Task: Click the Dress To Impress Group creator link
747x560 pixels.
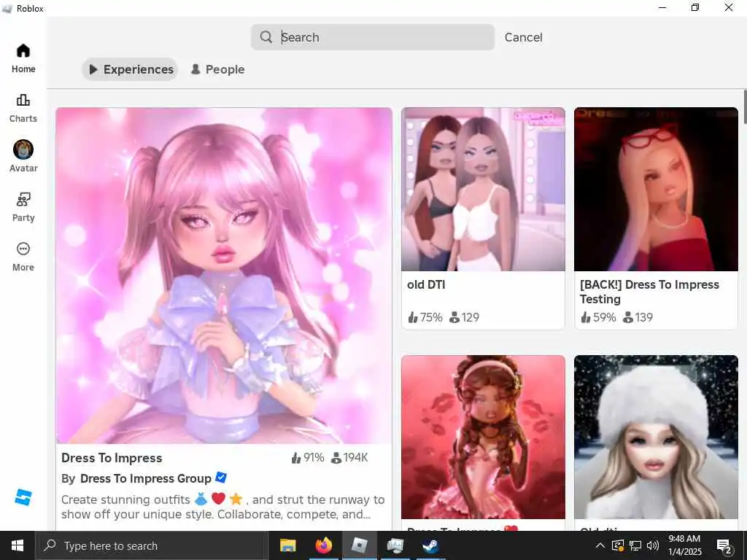Action: (146, 478)
